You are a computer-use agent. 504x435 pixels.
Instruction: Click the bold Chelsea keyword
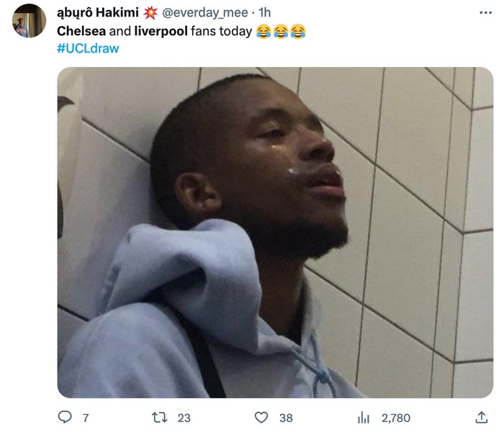point(81,31)
